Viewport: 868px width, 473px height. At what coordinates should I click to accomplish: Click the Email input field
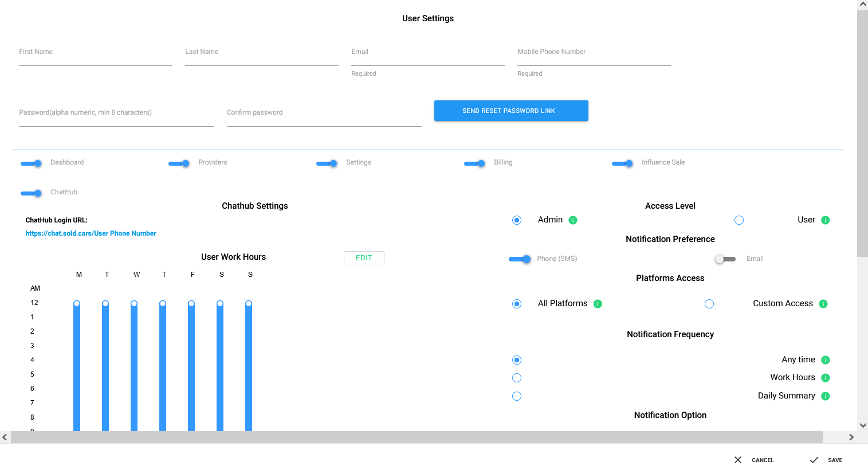click(x=427, y=56)
